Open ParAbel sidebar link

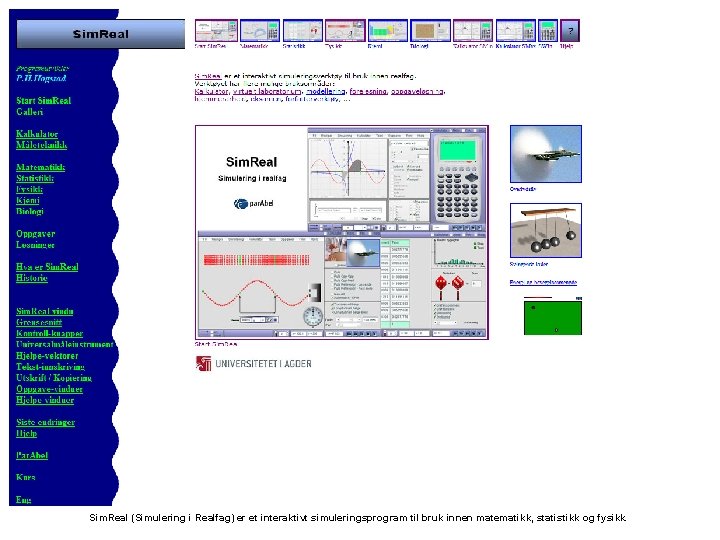pos(32,455)
